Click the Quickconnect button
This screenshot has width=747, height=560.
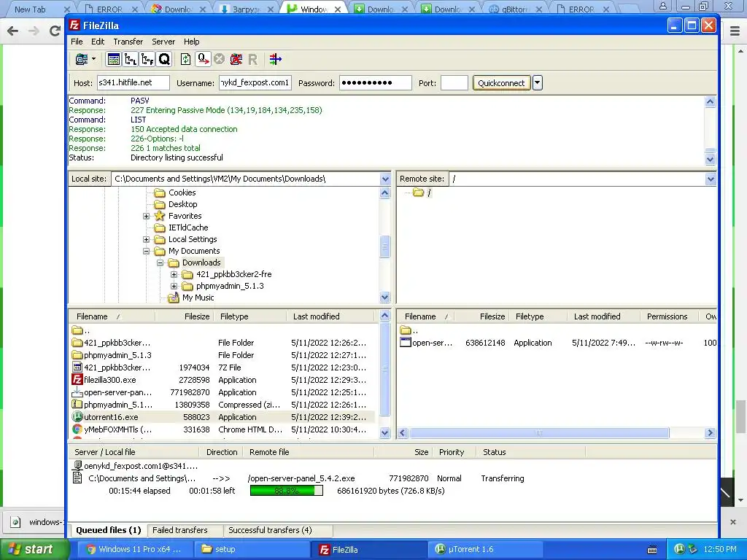tap(501, 83)
